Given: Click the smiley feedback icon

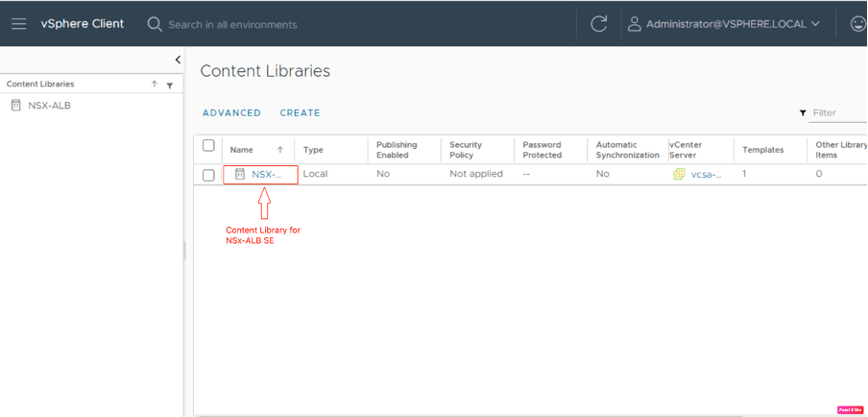Looking at the screenshot, I should (857, 24).
